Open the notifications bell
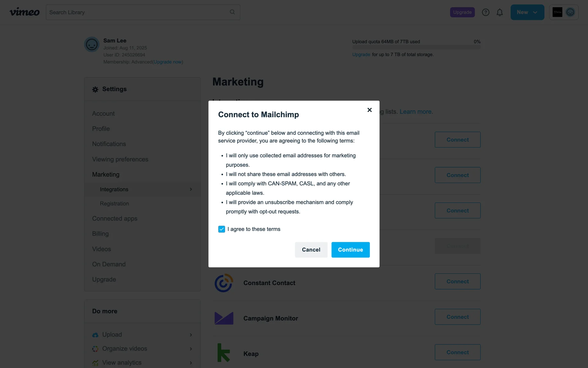 [499, 12]
